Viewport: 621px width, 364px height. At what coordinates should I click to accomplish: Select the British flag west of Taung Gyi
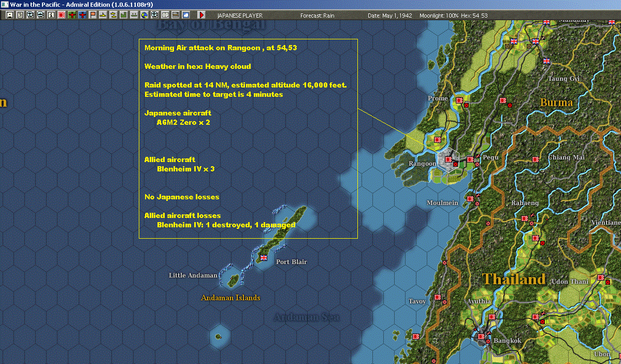(546, 61)
